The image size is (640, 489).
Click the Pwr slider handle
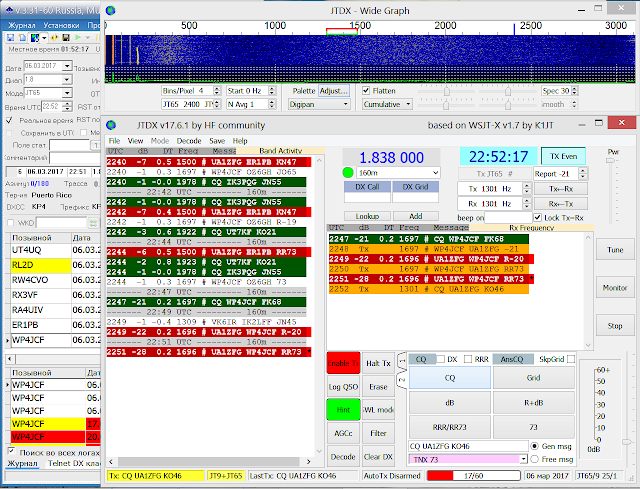(x=610, y=160)
